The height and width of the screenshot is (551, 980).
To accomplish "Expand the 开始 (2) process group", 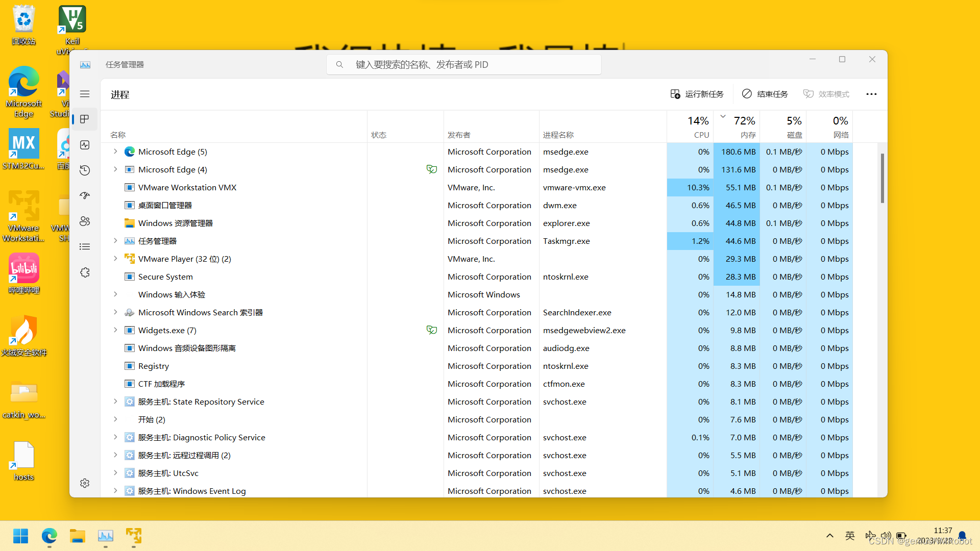I will [115, 419].
